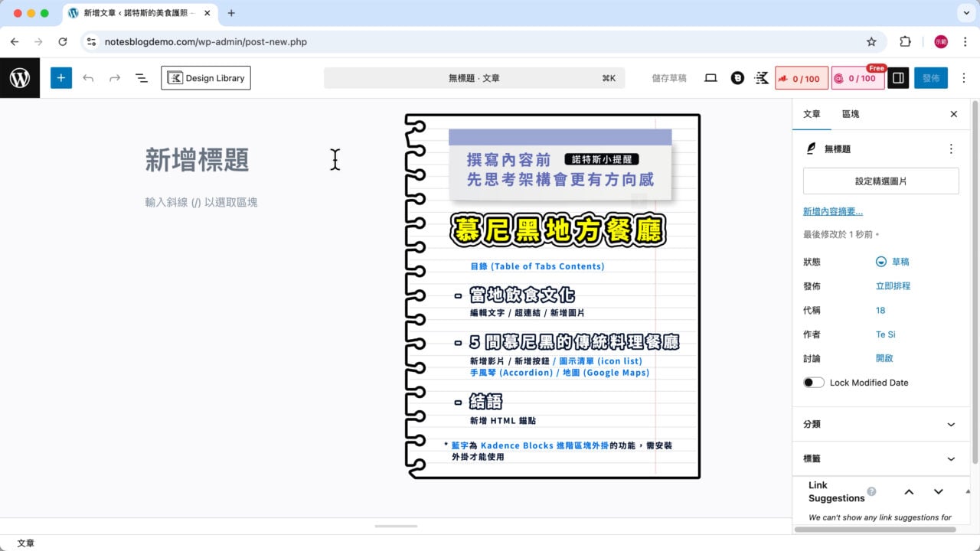Click the circular B plugin icon in toolbar
The image size is (980, 551).
pyautogui.click(x=737, y=77)
